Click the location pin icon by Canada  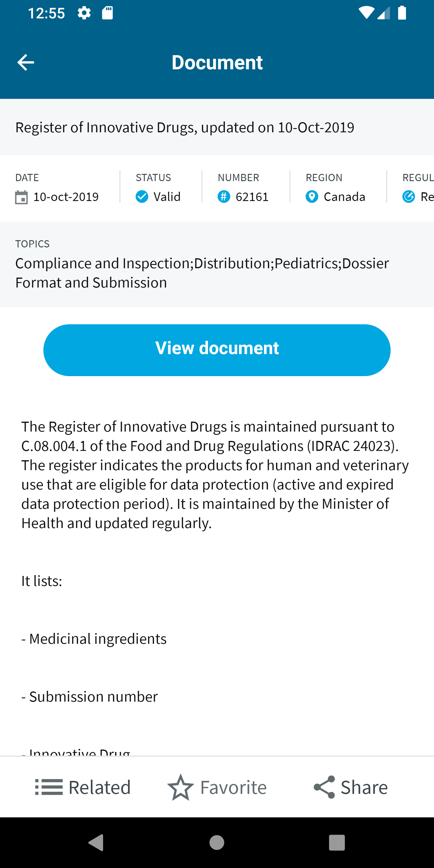pyautogui.click(x=312, y=197)
